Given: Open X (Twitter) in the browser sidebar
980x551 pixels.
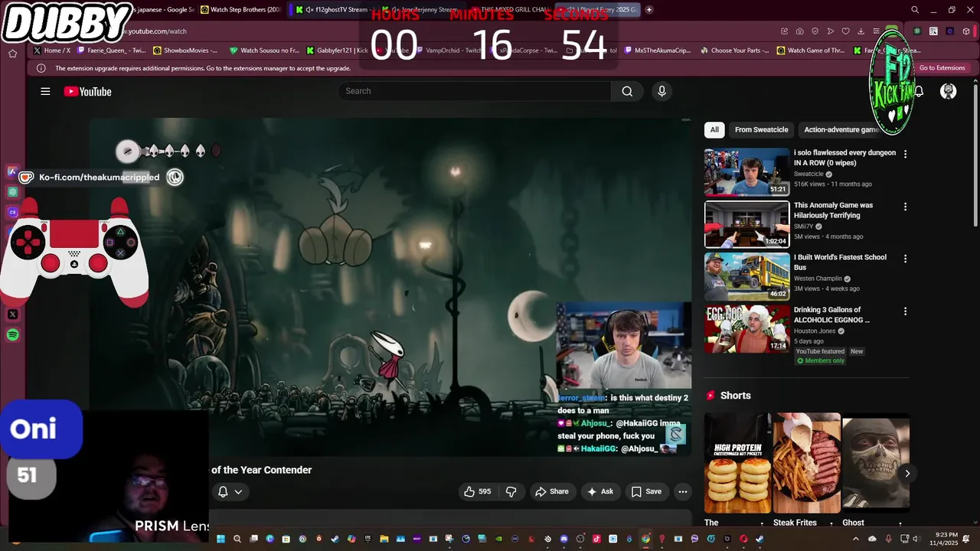Looking at the screenshot, I should tap(13, 314).
